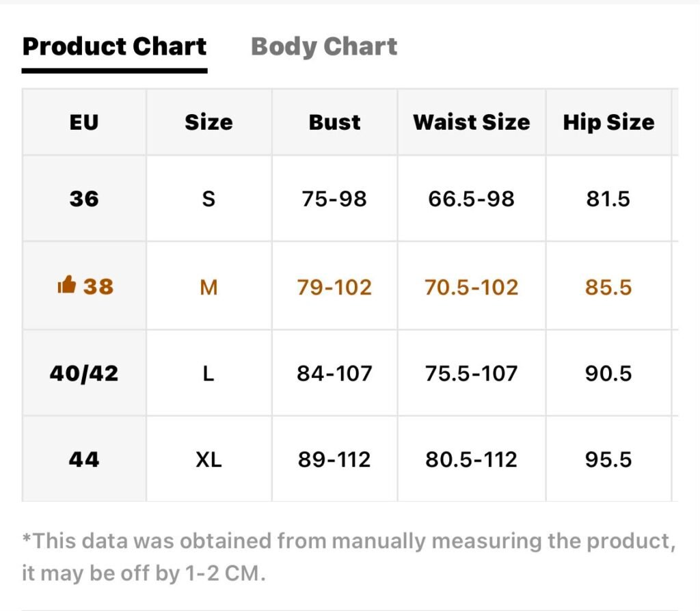Select the EU 40/42 row label

click(x=84, y=373)
